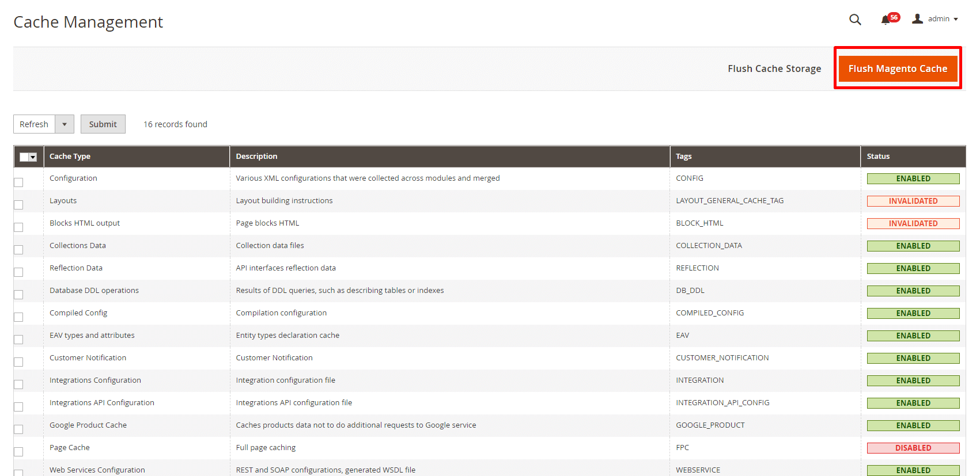
Task: Select the Layouts cache checkbox
Action: pyautogui.click(x=18, y=205)
